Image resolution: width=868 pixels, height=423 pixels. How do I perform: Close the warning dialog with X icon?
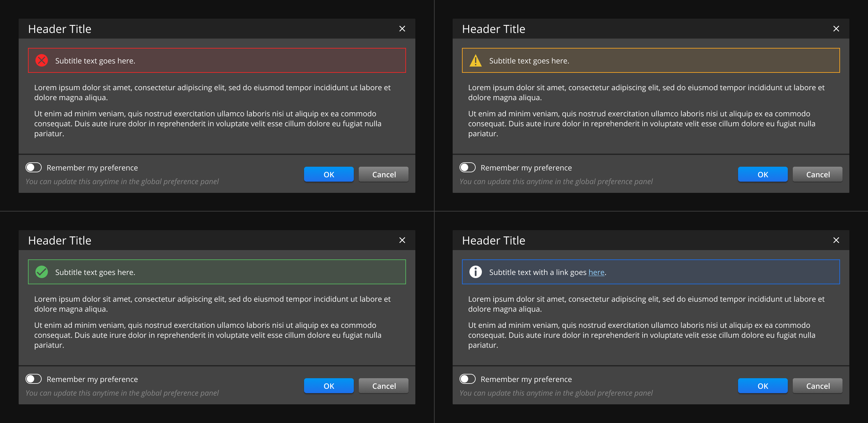pyautogui.click(x=836, y=29)
